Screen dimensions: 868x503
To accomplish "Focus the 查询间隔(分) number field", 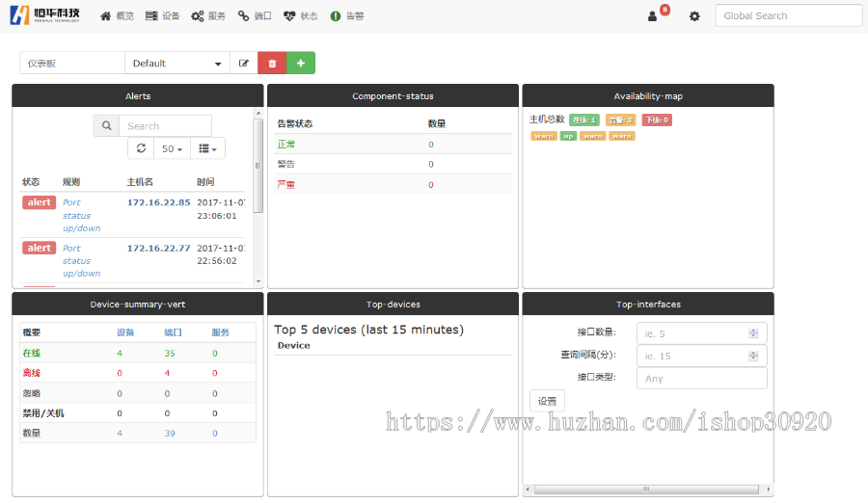I will tap(701, 356).
